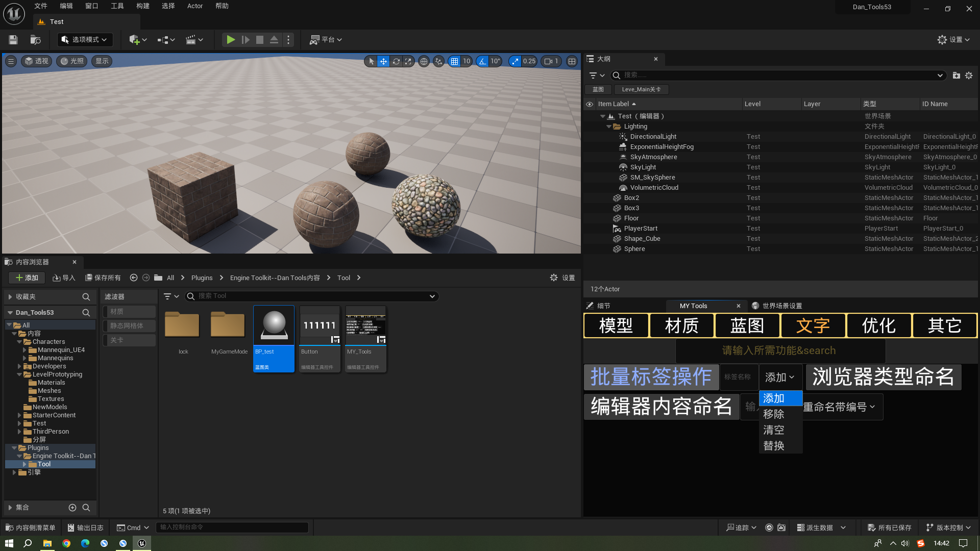Switch to the 世界场景设置 tab
The height and width of the screenshot is (551, 980).
[x=777, y=306]
